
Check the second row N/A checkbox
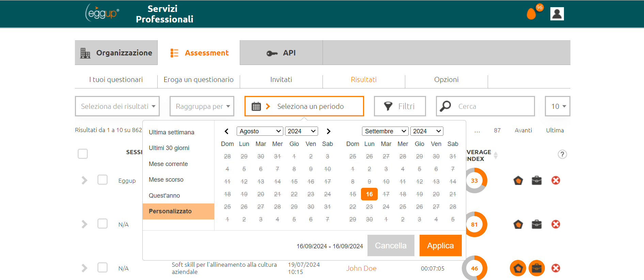tap(103, 224)
